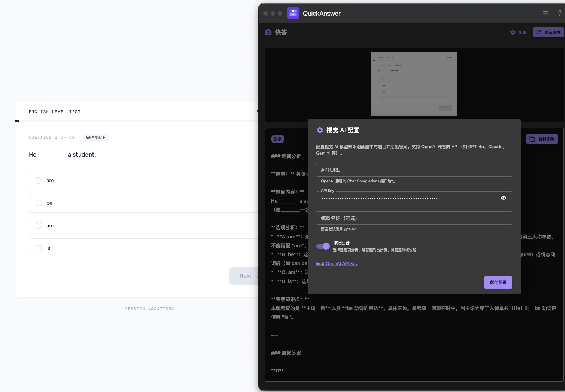Save settings with 保存配置 button
565x392 pixels.
(x=498, y=283)
